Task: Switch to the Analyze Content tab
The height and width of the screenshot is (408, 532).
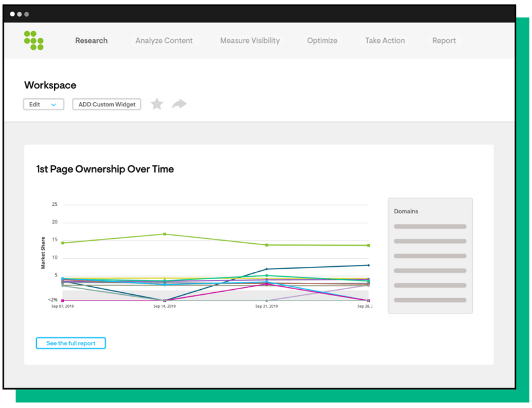Action: tap(164, 40)
